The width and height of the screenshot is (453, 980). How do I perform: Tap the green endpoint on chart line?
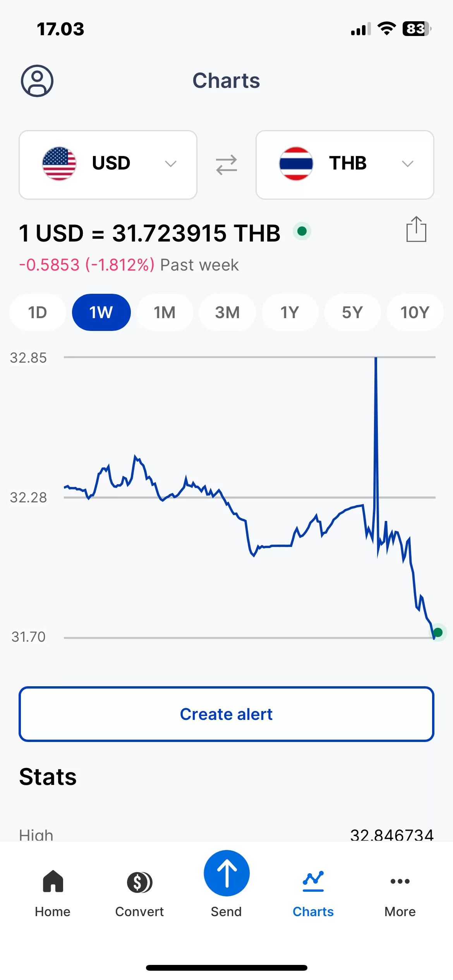coord(438,632)
